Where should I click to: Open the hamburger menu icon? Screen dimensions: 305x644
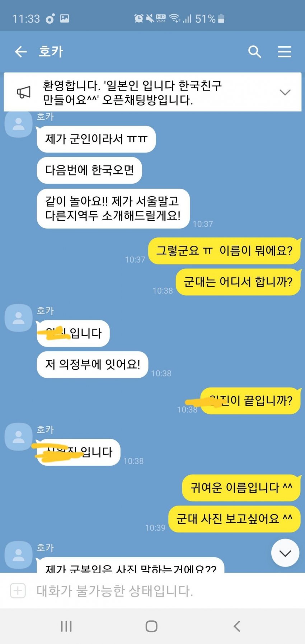(285, 52)
